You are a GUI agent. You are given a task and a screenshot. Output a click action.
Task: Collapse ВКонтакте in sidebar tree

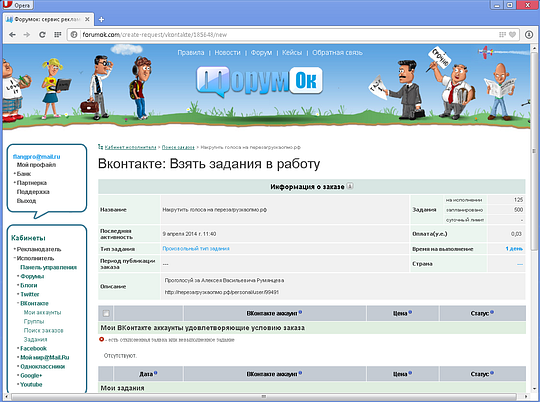[x=34, y=303]
